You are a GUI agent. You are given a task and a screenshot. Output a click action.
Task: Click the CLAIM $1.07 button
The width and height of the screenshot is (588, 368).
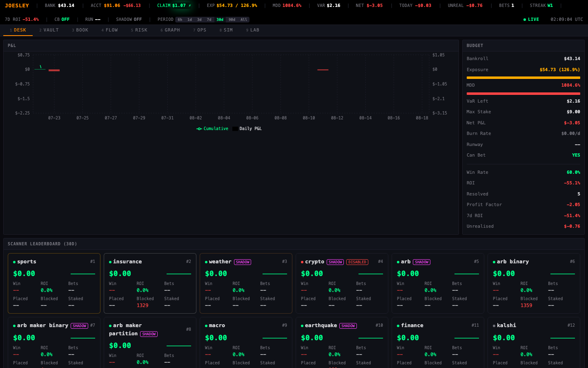[x=174, y=6]
